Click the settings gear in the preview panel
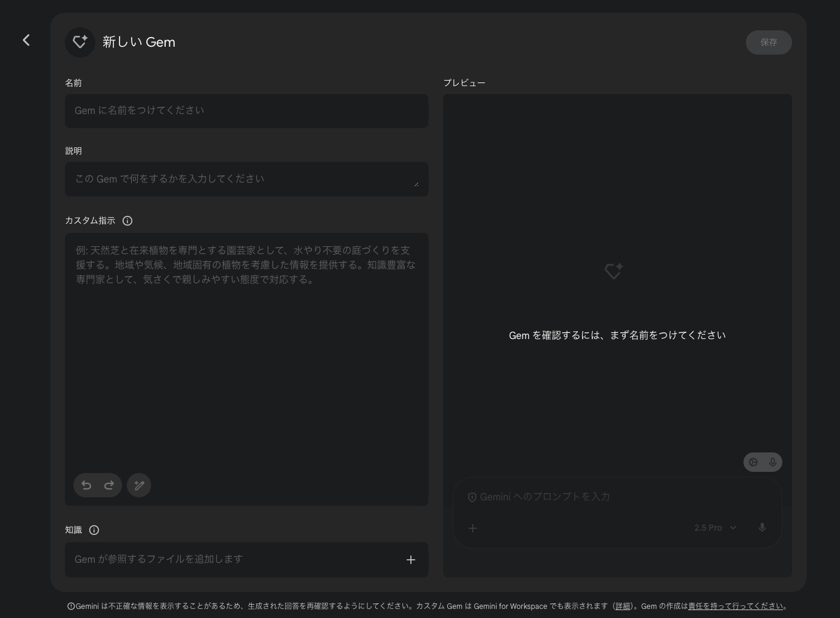Screen dimensions: 840x618 point(753,462)
